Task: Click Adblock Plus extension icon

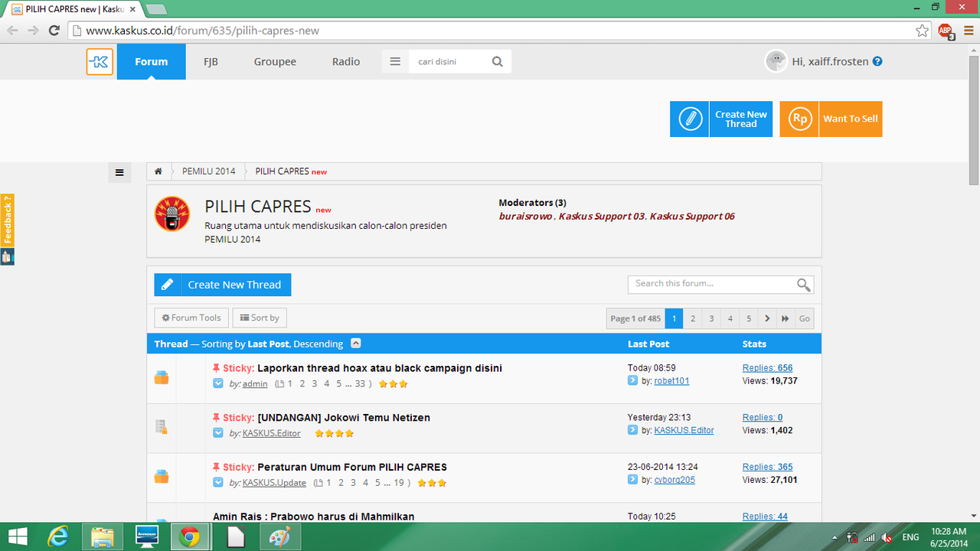Action: coord(946,31)
